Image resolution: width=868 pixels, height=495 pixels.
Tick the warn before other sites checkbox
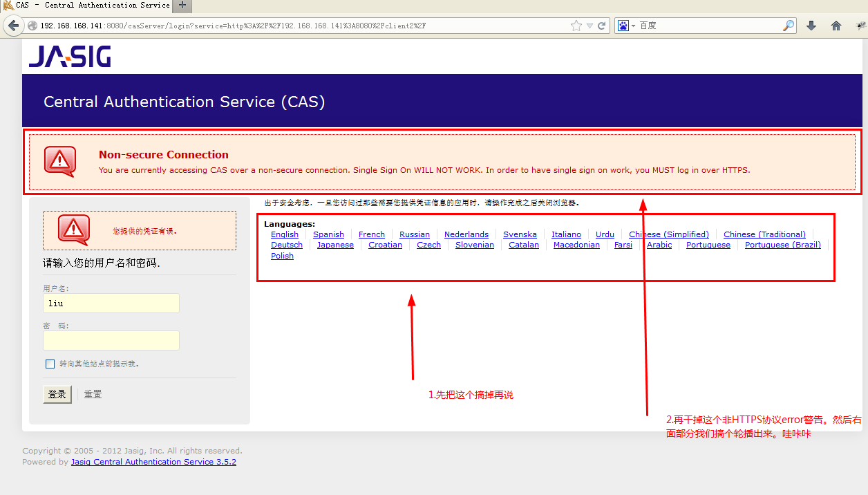[50, 364]
